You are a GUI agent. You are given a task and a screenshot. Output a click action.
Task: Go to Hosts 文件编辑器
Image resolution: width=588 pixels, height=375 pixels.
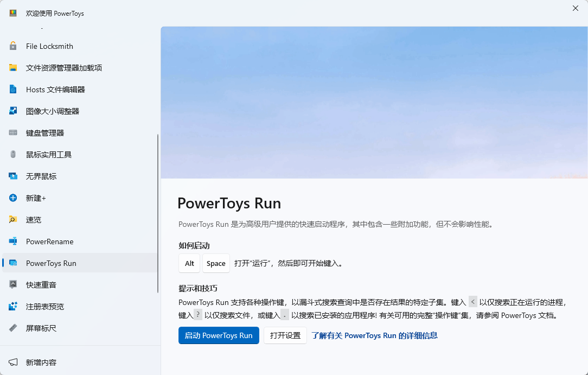[x=80, y=90]
